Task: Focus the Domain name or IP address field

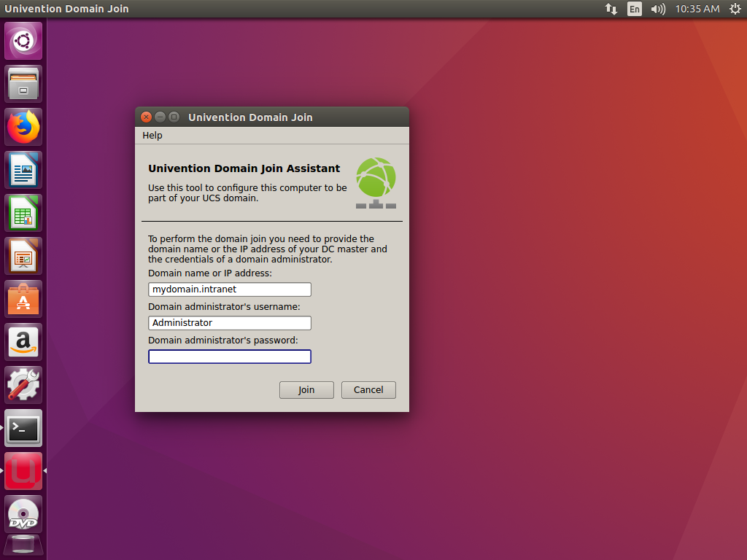Action: 230,289
